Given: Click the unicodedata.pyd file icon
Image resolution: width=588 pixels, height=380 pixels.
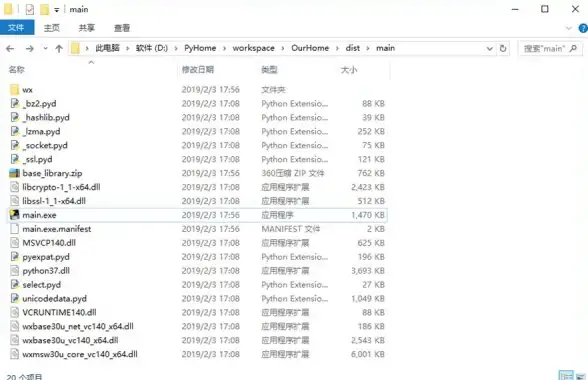Looking at the screenshot, I should pos(14,298).
